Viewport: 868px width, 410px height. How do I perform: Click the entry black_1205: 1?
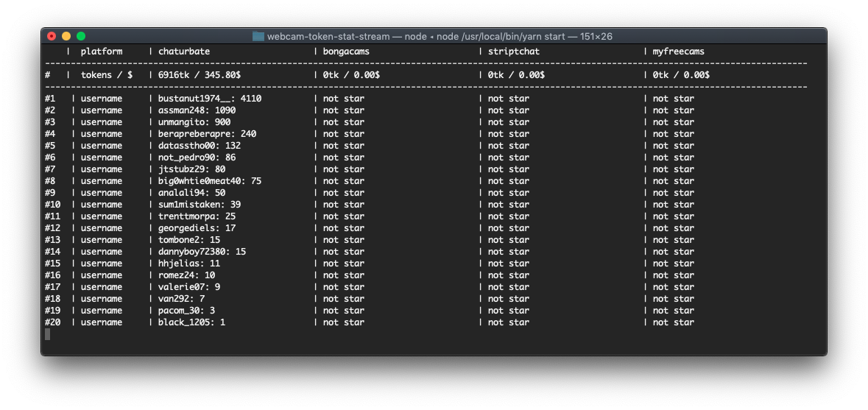(x=191, y=322)
